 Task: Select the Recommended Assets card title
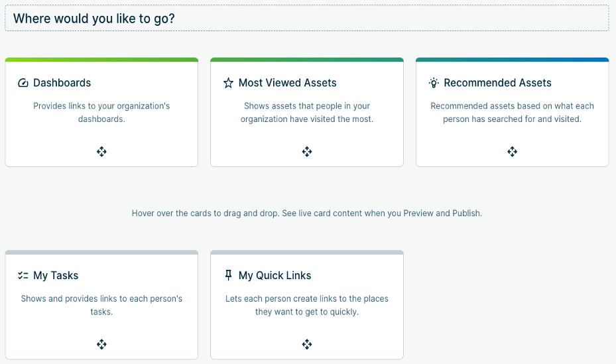tap(497, 84)
